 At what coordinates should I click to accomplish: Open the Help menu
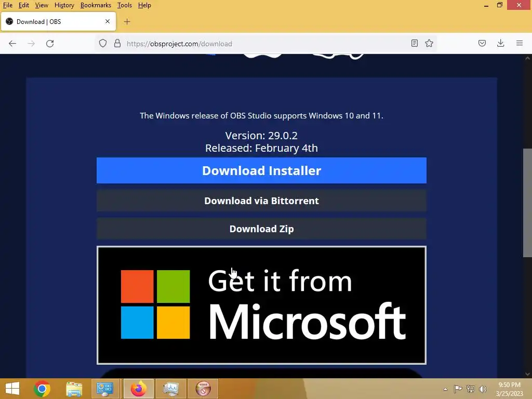point(144,5)
